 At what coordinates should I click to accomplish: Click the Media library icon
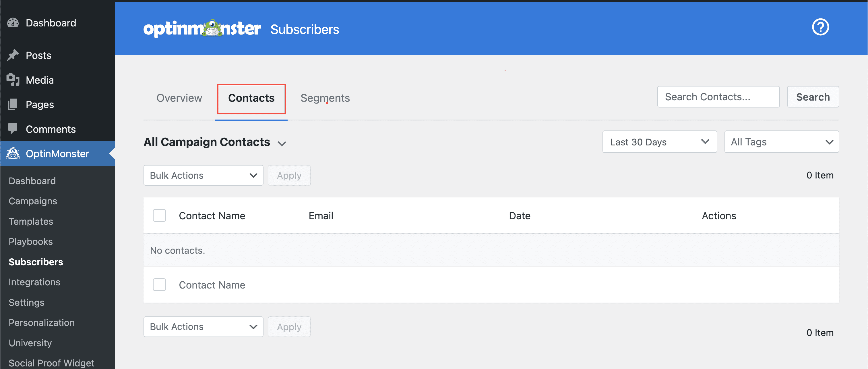tap(13, 80)
